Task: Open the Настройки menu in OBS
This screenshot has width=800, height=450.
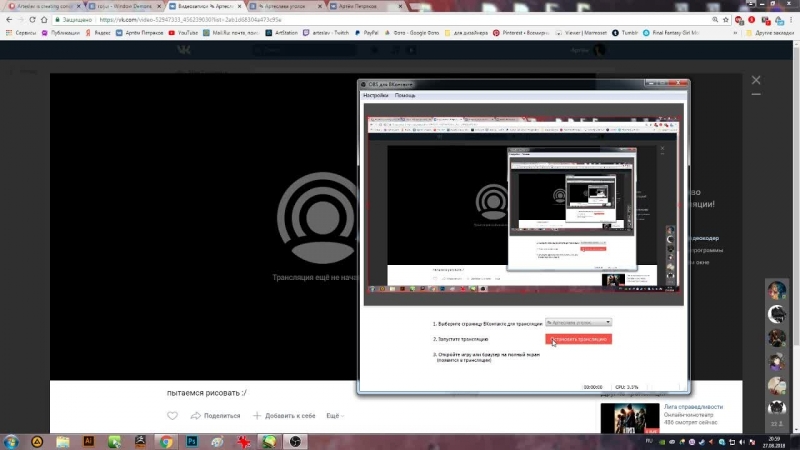Action: (x=376, y=95)
